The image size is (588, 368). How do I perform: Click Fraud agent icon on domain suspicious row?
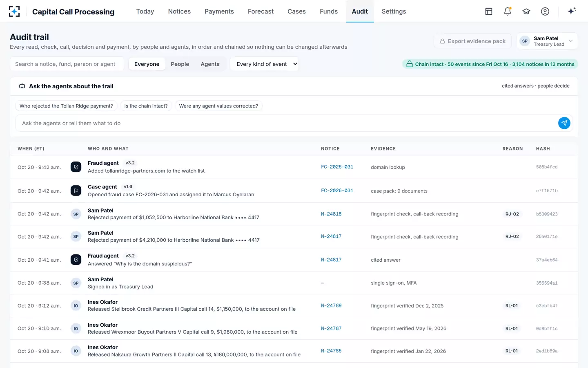pyautogui.click(x=76, y=260)
